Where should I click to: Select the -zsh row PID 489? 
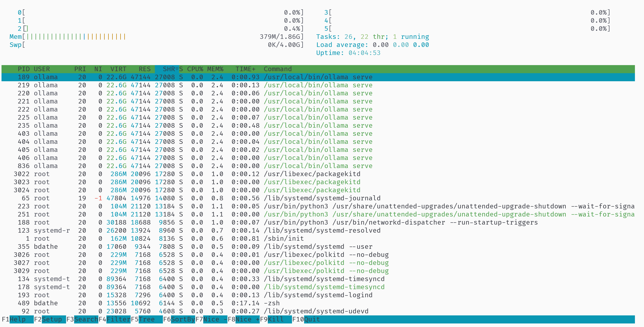pyautogui.click(x=318, y=303)
